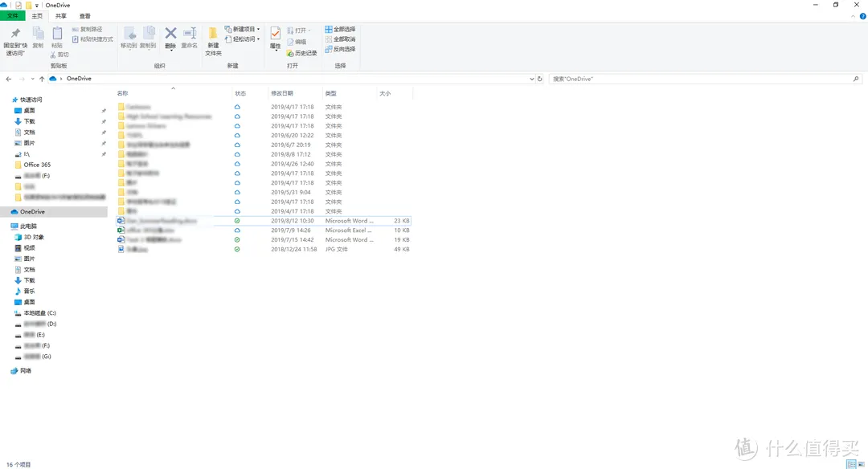Viewport: 868px width, 469px height.
Task: Select 本地磁盘 (C:) in navigation pane
Action: [x=39, y=313]
